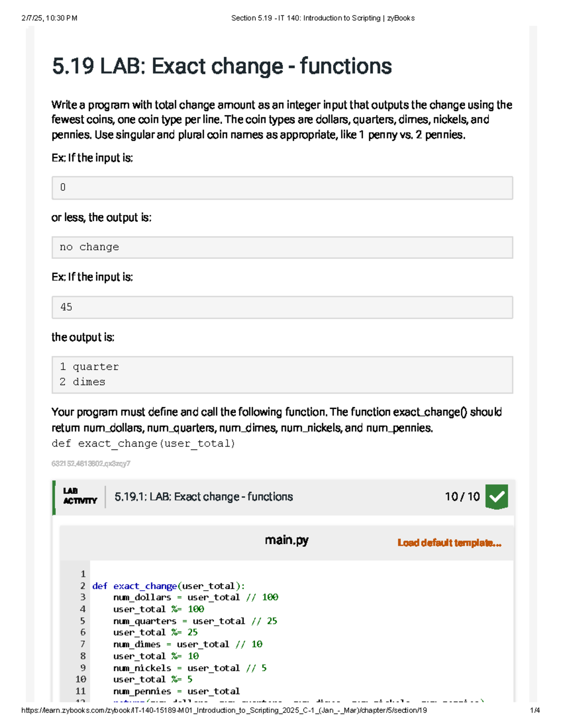Viewport: 563px width, 728px height.
Task: Click line number 11 in the gutter
Action: pyautogui.click(x=81, y=691)
